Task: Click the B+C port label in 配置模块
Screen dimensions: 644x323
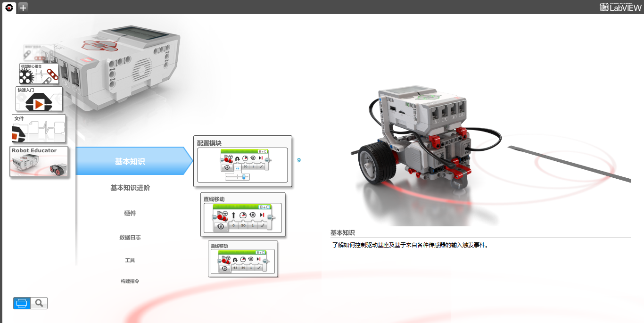Action: point(263,151)
